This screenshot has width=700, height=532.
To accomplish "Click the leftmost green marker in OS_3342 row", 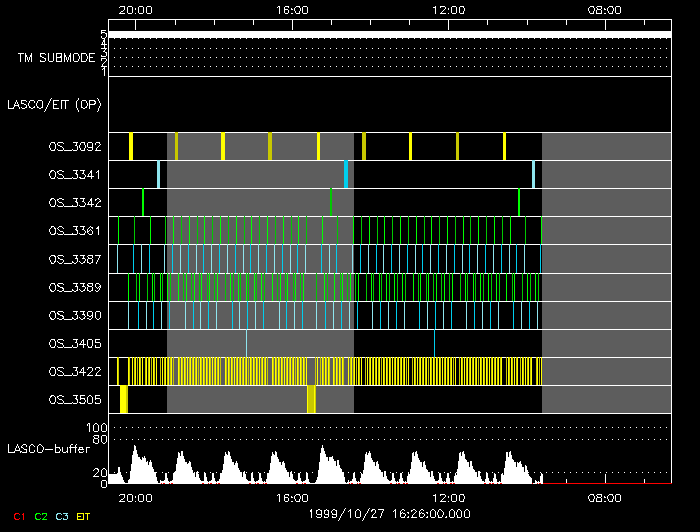I will [x=143, y=202].
